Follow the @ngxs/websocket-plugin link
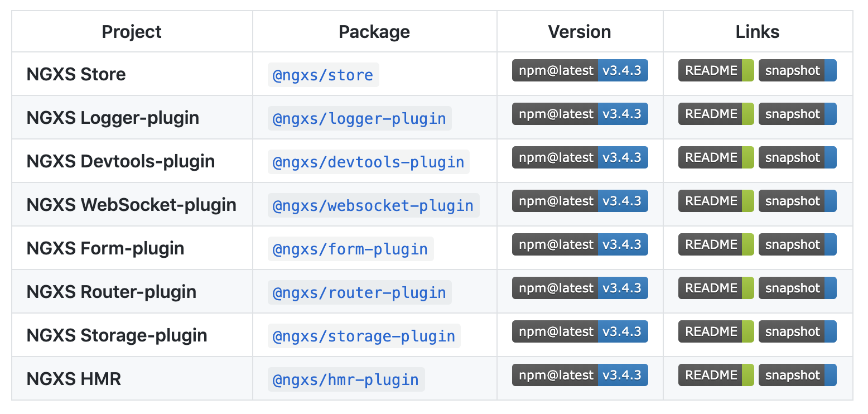Viewport: 868px width, 414px height. pos(373,206)
